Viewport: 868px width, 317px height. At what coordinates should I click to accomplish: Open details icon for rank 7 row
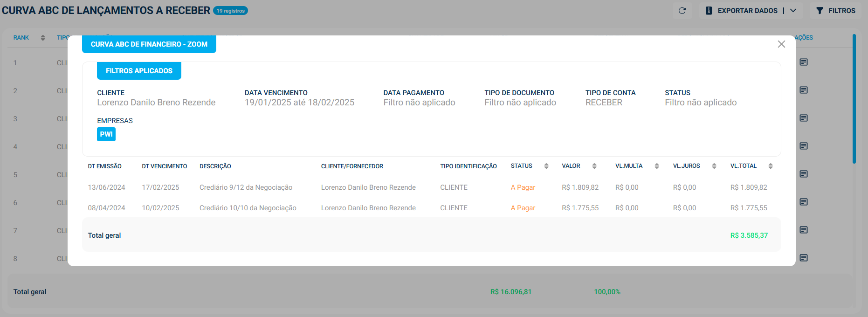(x=804, y=230)
